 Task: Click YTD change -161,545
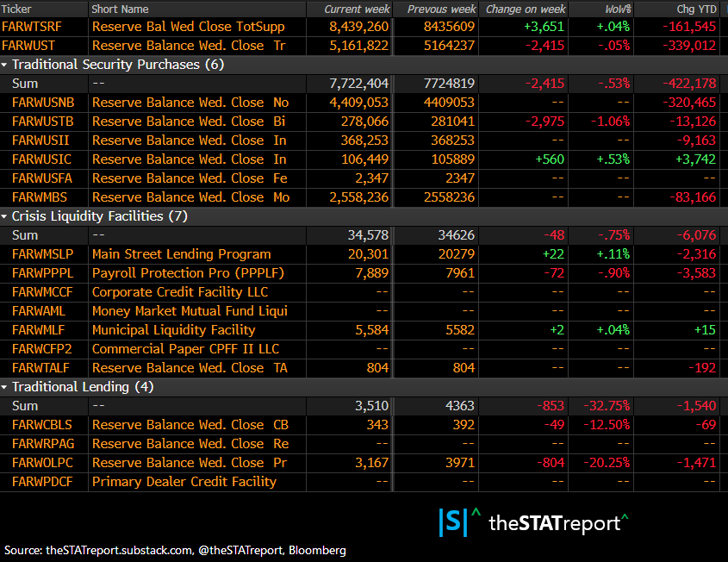689,27
